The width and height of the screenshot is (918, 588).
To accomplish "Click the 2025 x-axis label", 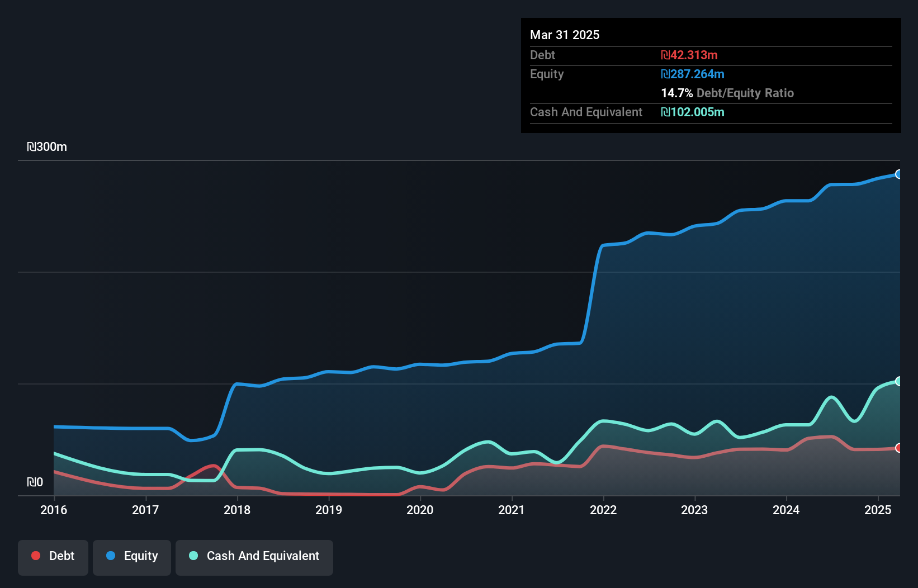I will coord(878,510).
